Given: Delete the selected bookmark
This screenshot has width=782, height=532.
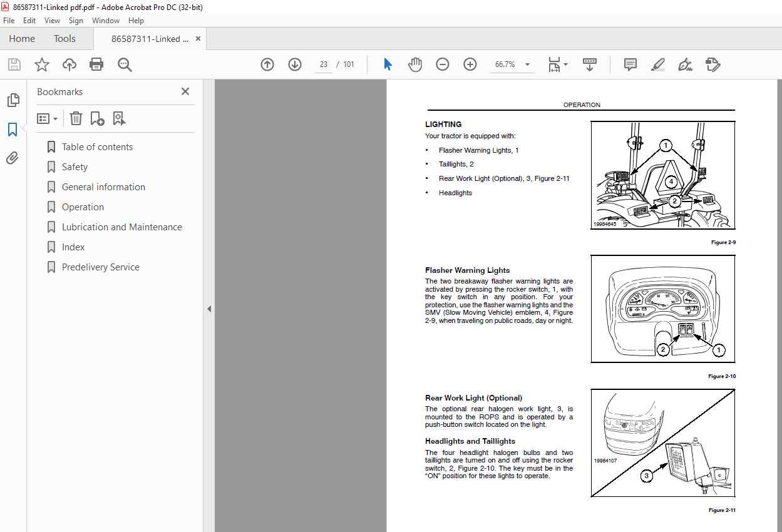Looking at the screenshot, I should point(76,118).
